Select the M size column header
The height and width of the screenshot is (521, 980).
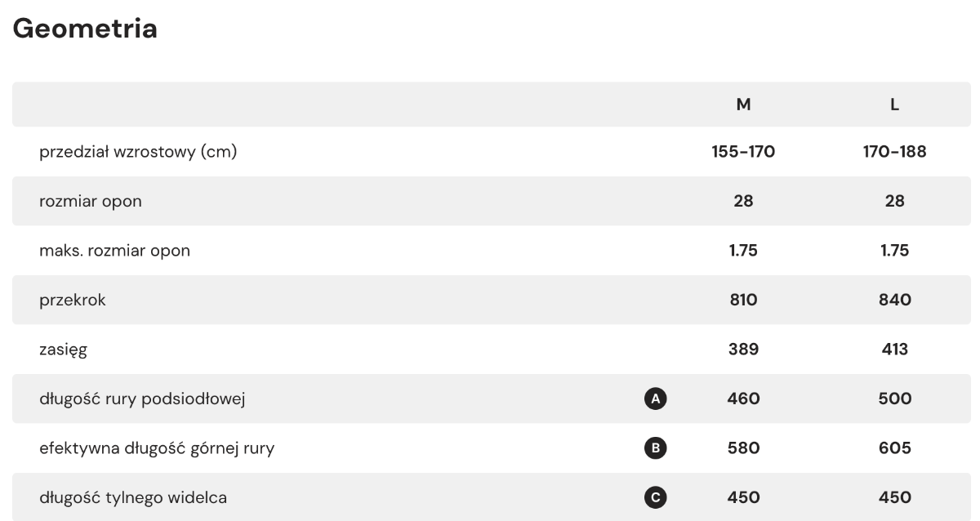(743, 105)
